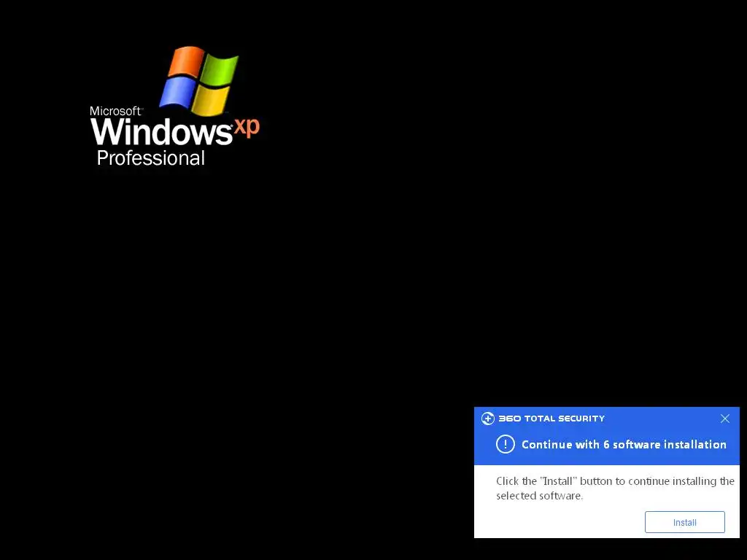Click the exclamation mark alert icon
Viewport: 747px width, 560px height.
click(x=506, y=444)
